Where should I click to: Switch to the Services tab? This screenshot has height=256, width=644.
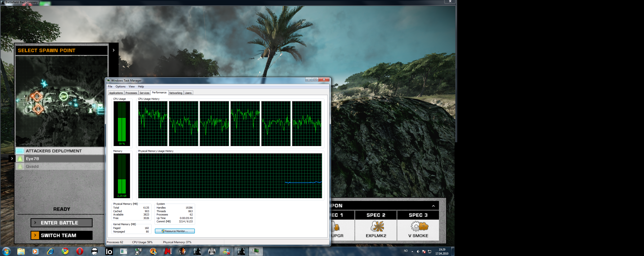coord(144,93)
